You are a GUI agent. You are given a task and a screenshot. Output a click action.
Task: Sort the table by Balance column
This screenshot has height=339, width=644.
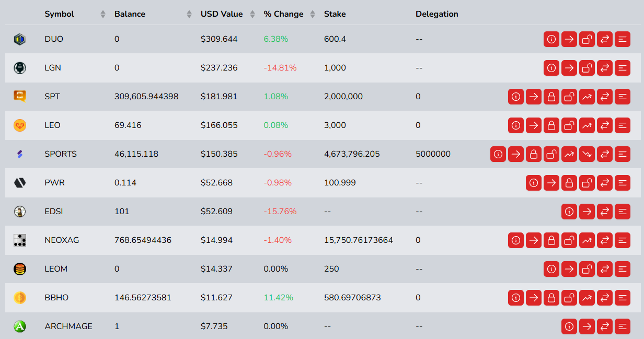tap(189, 14)
